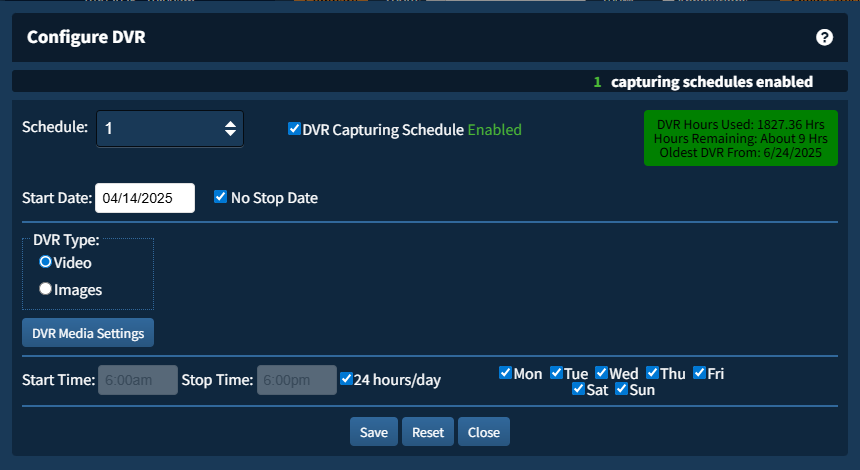
Task: Uncheck the No Stop Date checkbox
Action: tap(221, 197)
